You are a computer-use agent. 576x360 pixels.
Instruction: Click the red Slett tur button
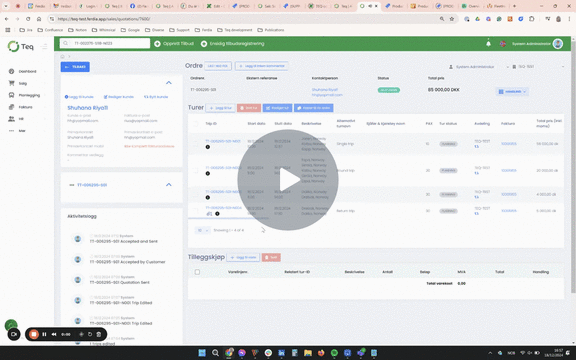(249, 108)
